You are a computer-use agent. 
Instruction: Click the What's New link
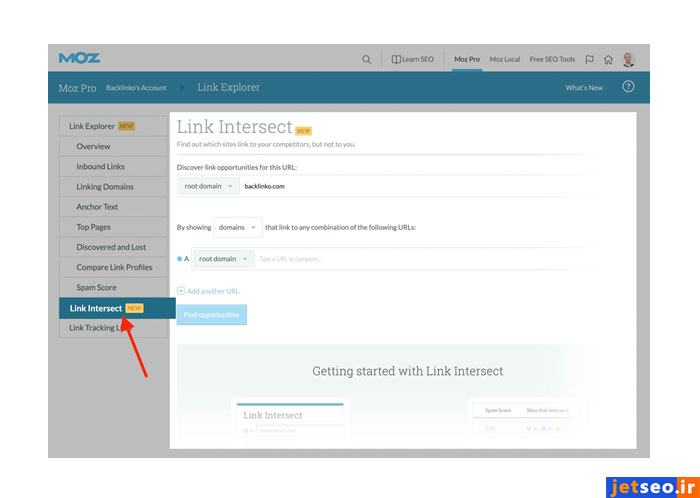tap(584, 88)
